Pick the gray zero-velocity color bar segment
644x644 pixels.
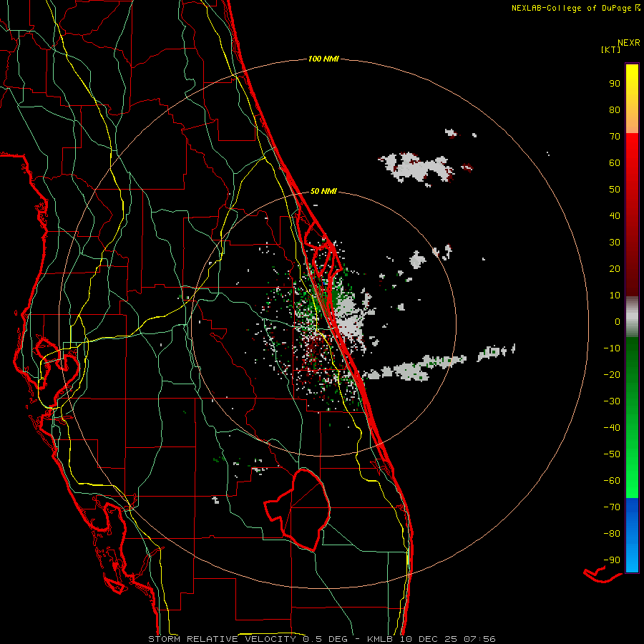pos(632,317)
